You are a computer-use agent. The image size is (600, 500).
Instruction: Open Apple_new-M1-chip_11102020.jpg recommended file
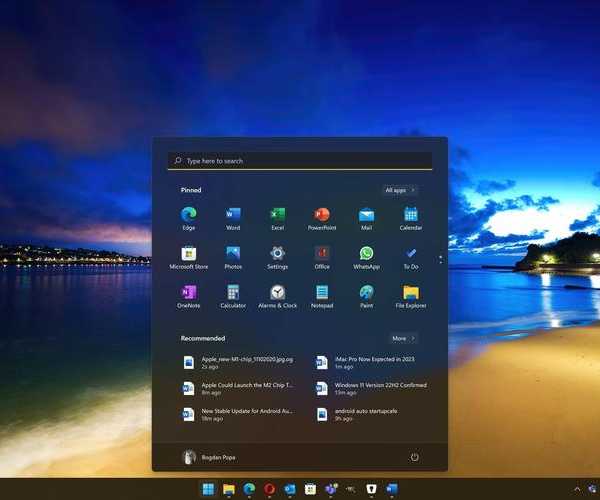(238, 362)
